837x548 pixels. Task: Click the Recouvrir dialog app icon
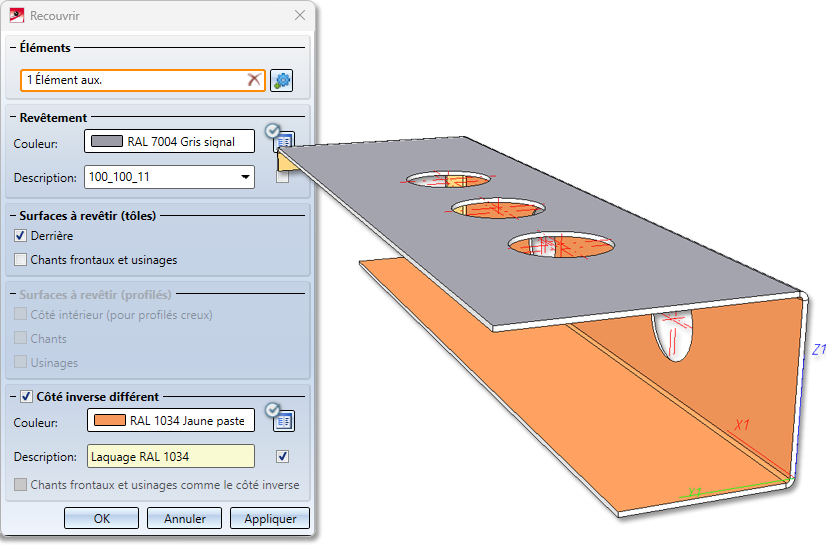point(17,15)
